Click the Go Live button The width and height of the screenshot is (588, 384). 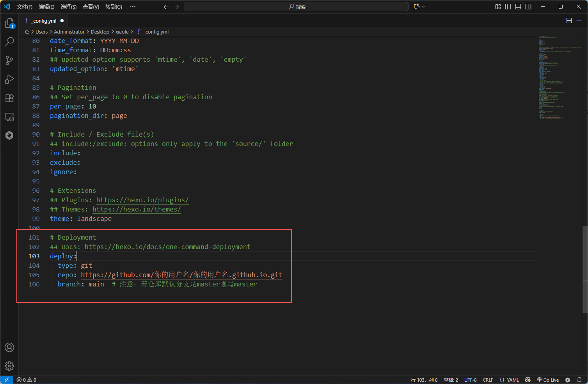[x=548, y=380]
